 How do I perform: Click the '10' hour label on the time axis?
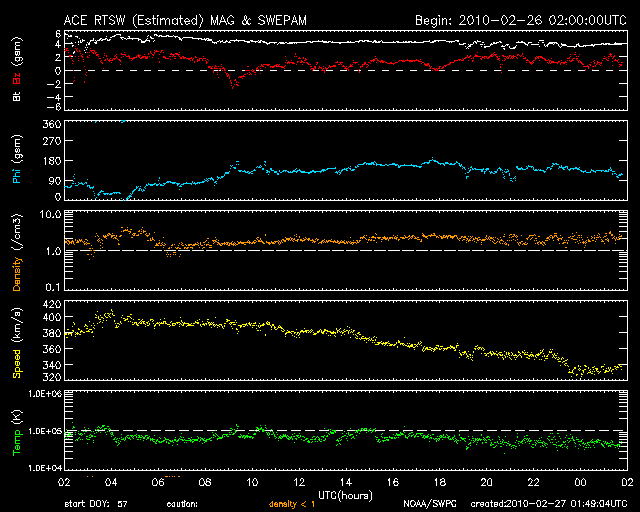coord(252,483)
